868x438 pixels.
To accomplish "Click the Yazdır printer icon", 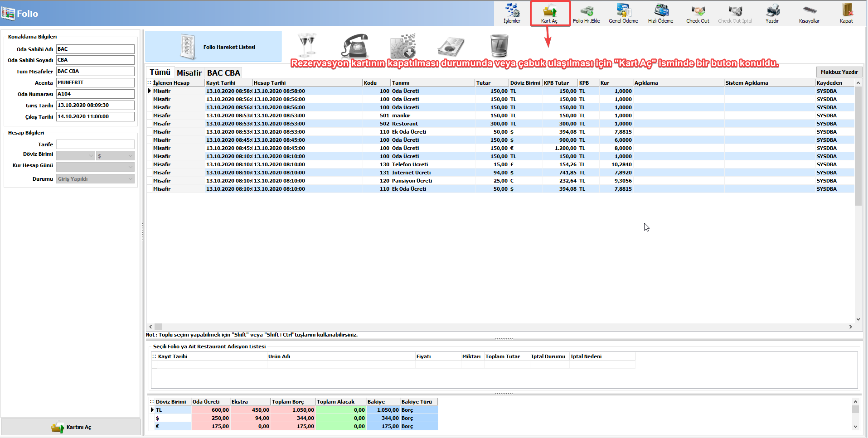I will pos(772,13).
